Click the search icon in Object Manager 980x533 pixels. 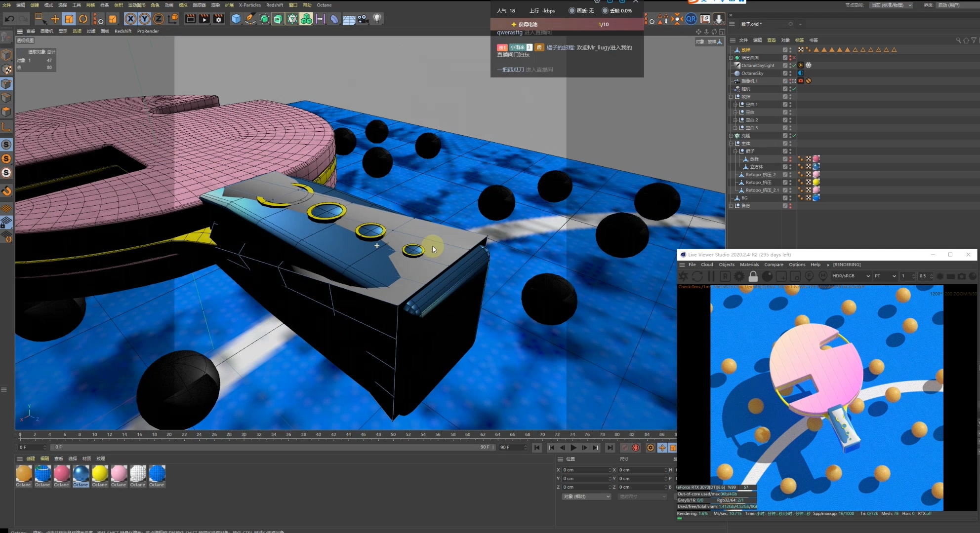click(x=959, y=40)
